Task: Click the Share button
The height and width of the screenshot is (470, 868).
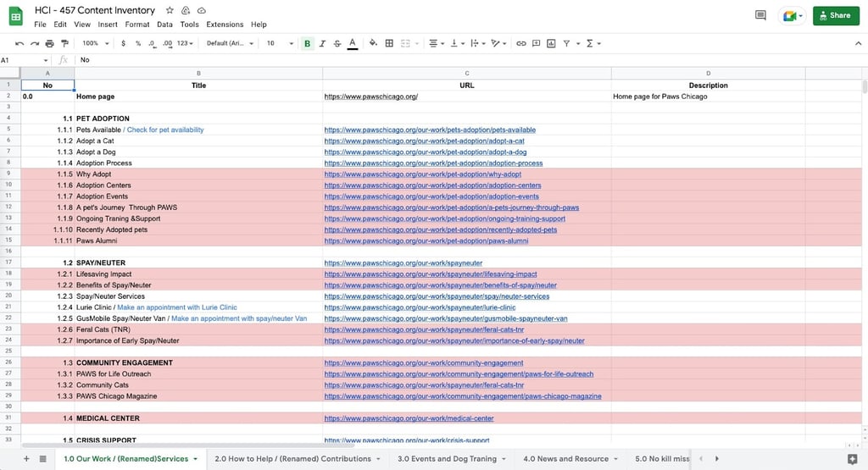Action: coord(836,15)
